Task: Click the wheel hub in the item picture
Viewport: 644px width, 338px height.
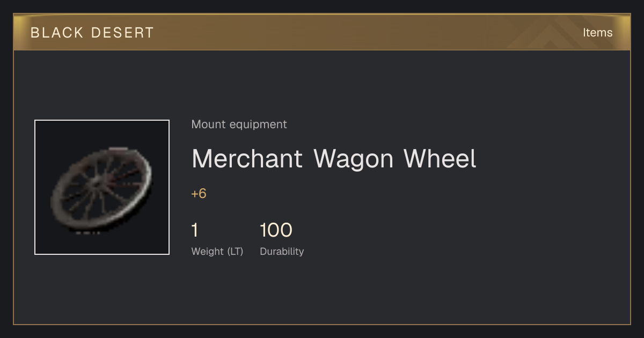Action: coord(97,183)
